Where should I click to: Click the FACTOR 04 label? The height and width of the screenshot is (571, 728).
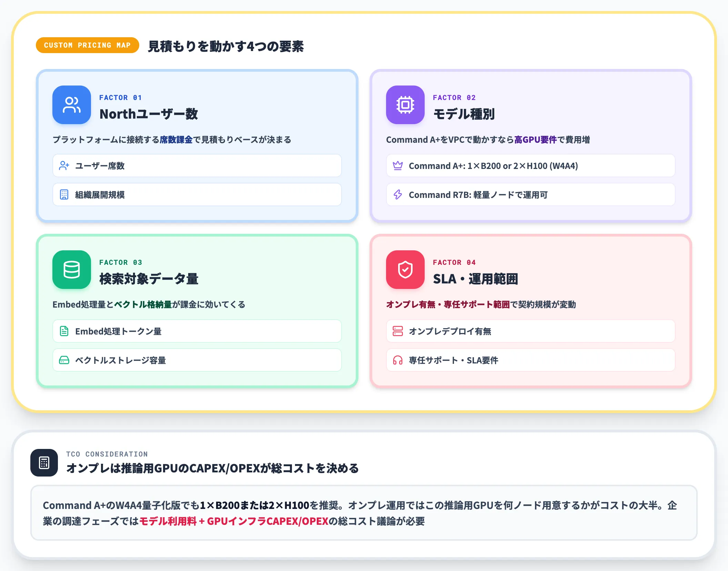click(454, 262)
